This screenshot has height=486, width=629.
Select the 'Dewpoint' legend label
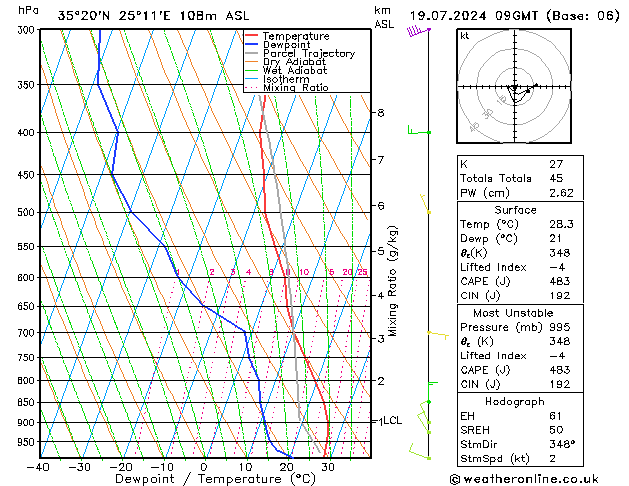point(286,45)
